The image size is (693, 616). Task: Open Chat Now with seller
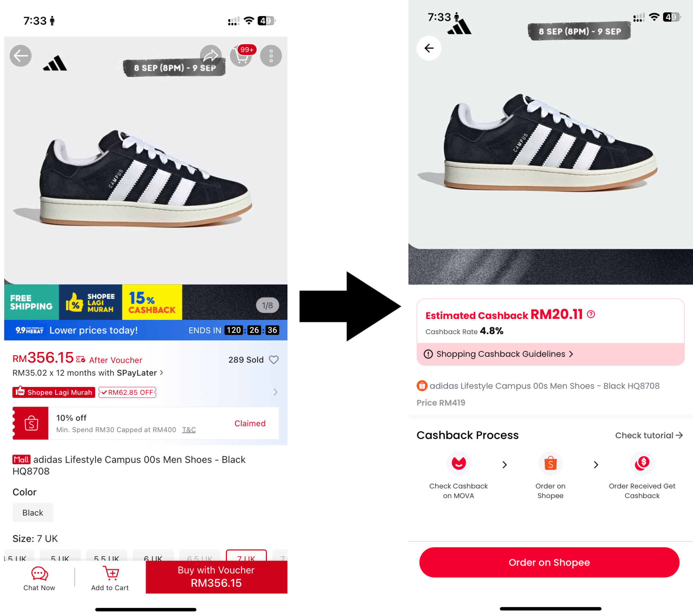click(x=39, y=579)
